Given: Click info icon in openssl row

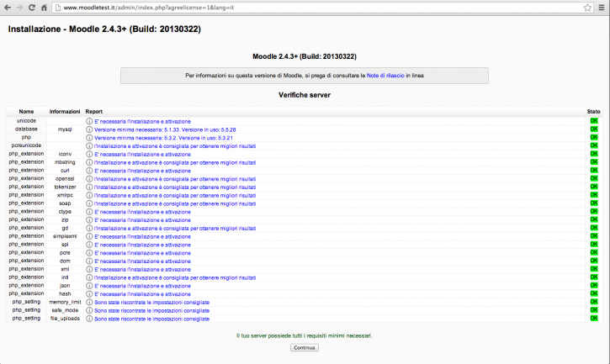Looking at the screenshot, I should [89, 179].
